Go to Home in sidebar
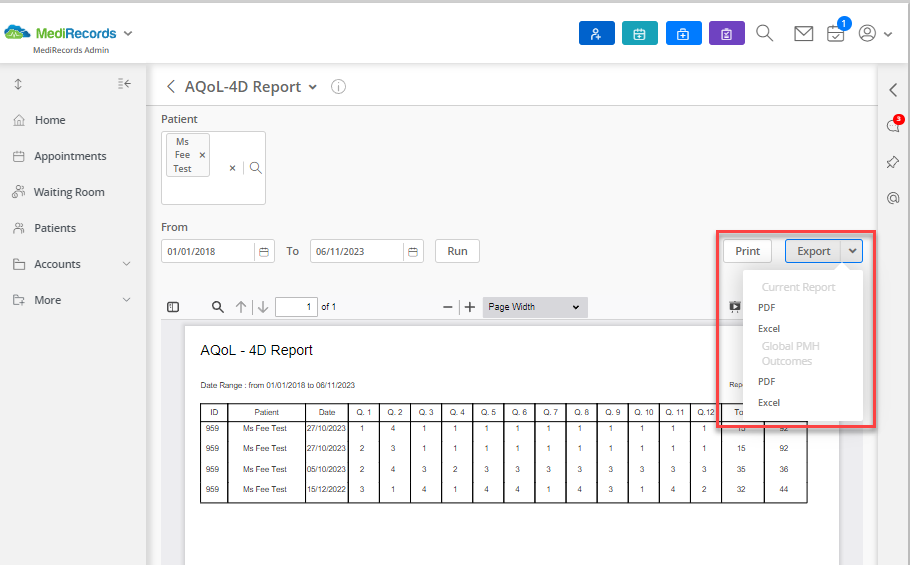Image resolution: width=910 pixels, height=565 pixels. 50,120
